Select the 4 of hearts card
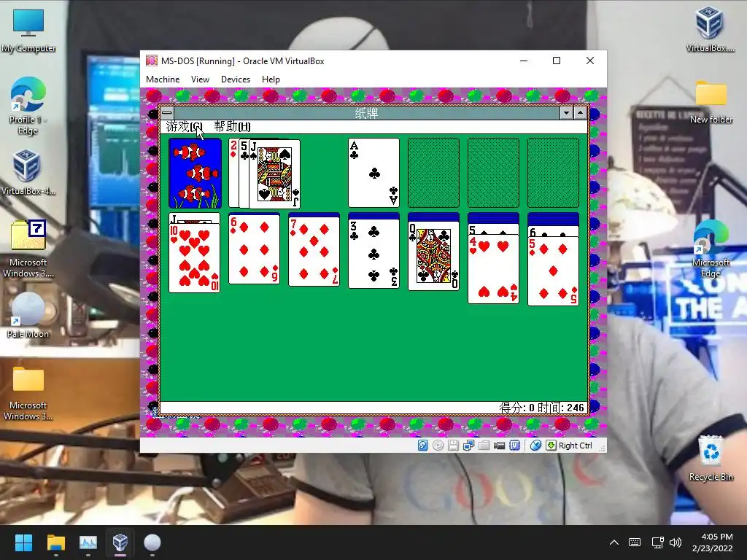This screenshot has height=560, width=747. 493,269
